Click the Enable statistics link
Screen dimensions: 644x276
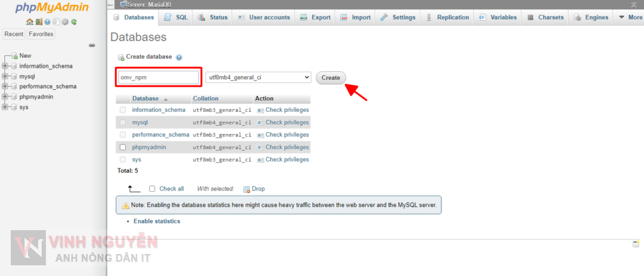click(x=157, y=221)
